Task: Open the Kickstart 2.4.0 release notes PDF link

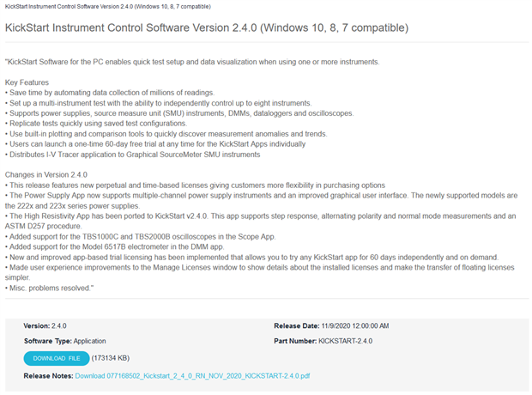Action: [x=192, y=375]
